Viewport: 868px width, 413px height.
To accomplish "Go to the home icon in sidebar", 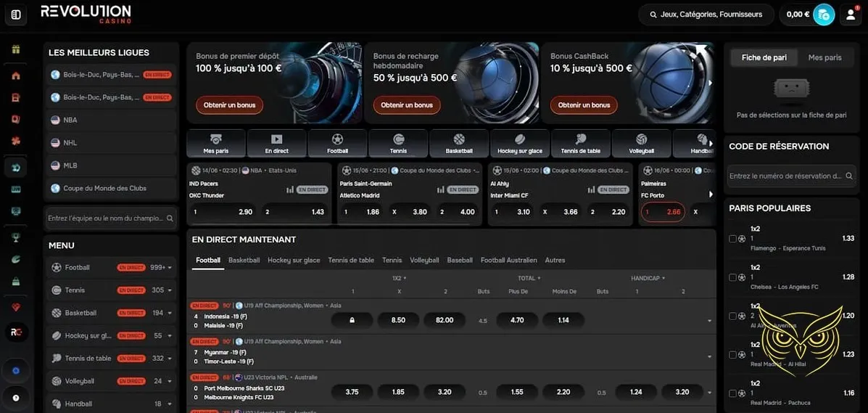I will (x=16, y=75).
